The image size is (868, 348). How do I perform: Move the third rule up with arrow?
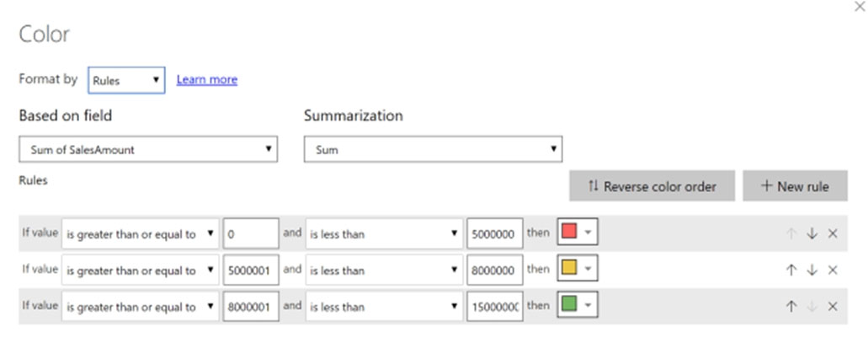tap(791, 307)
